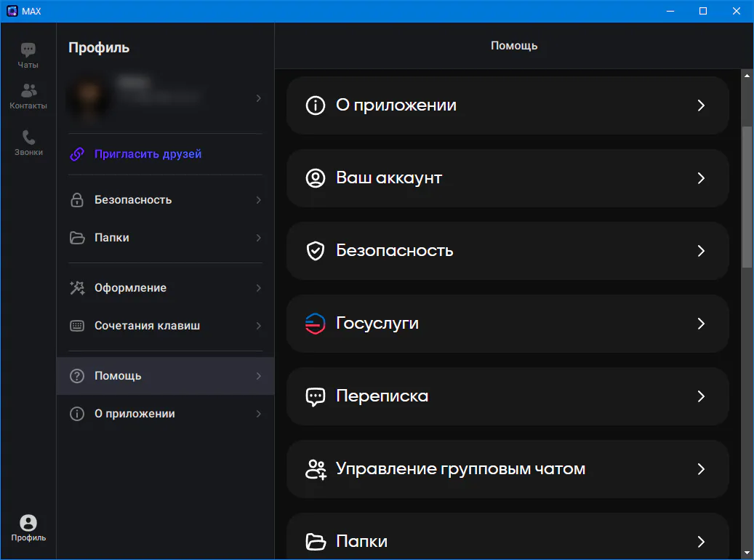This screenshot has height=560, width=754.
Task: Click the vertical scrollbar down arrow
Action: pyautogui.click(x=747, y=553)
